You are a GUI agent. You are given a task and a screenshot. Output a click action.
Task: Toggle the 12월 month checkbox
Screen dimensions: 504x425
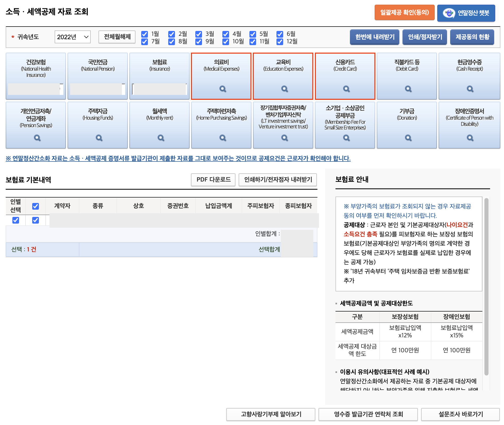pos(280,42)
